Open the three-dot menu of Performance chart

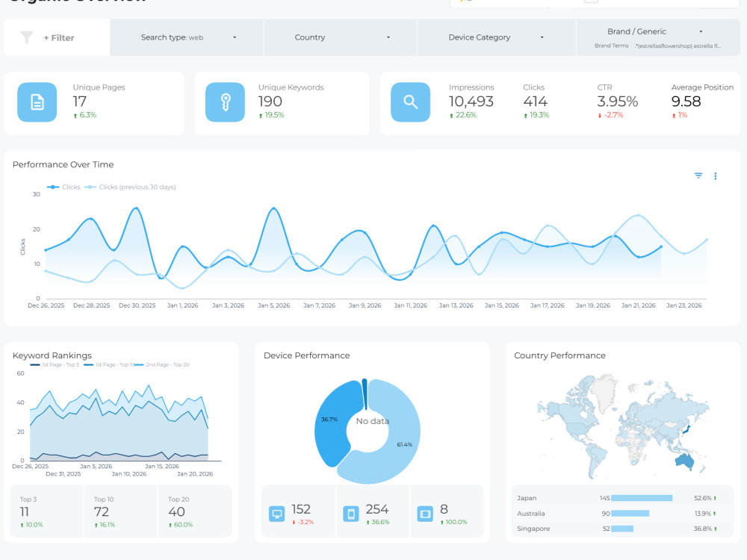point(715,175)
